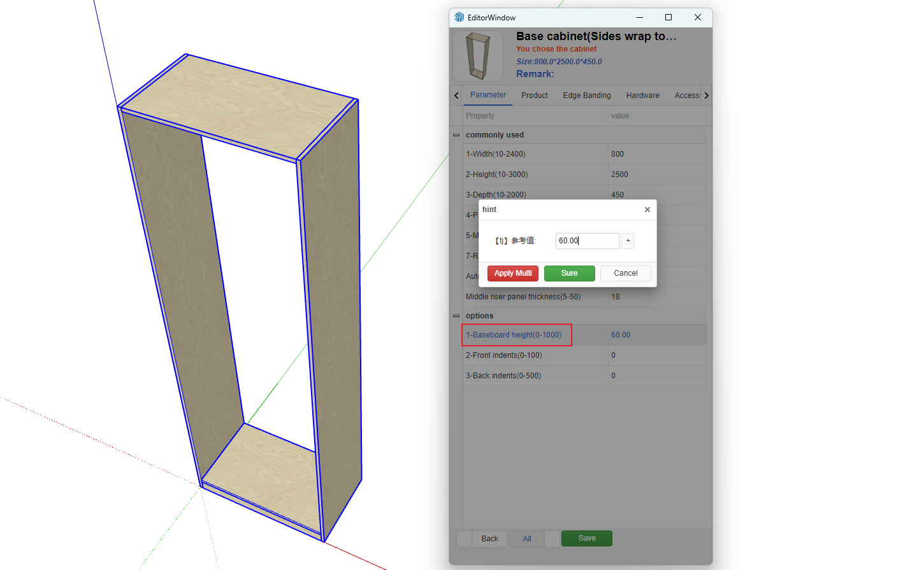Confirm with the green Sure button
The width and height of the screenshot is (924, 570).
(x=569, y=273)
